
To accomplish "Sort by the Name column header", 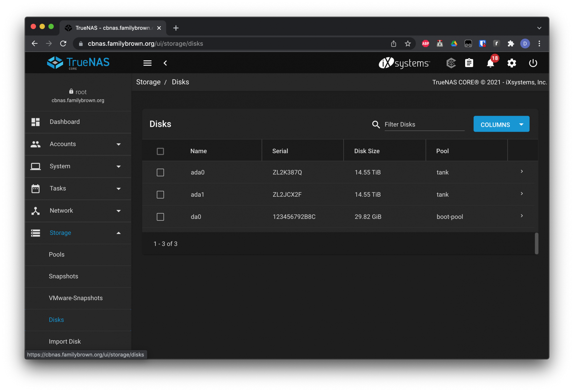I will click(x=198, y=151).
